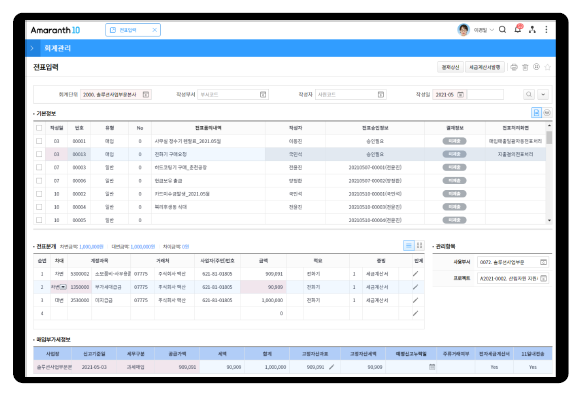Open the debit/credit dropdown in line 2

[x=63, y=287]
